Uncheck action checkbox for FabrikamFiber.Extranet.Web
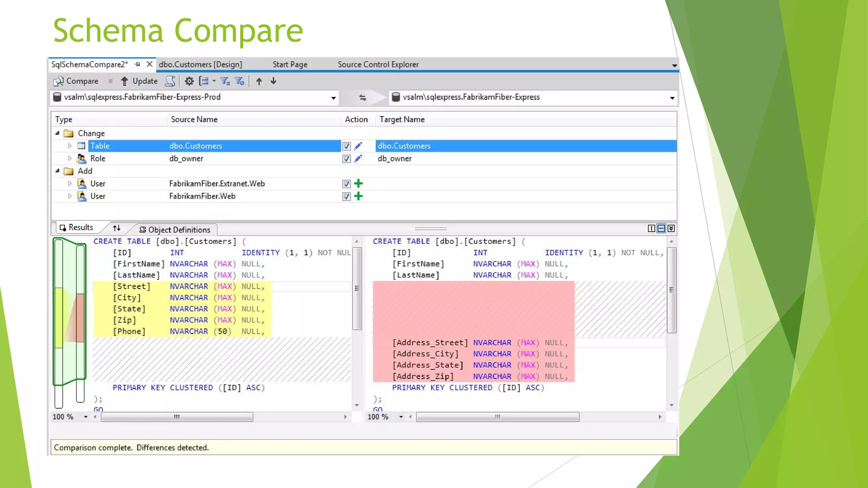Viewport: 868px width, 488px height. (x=346, y=184)
